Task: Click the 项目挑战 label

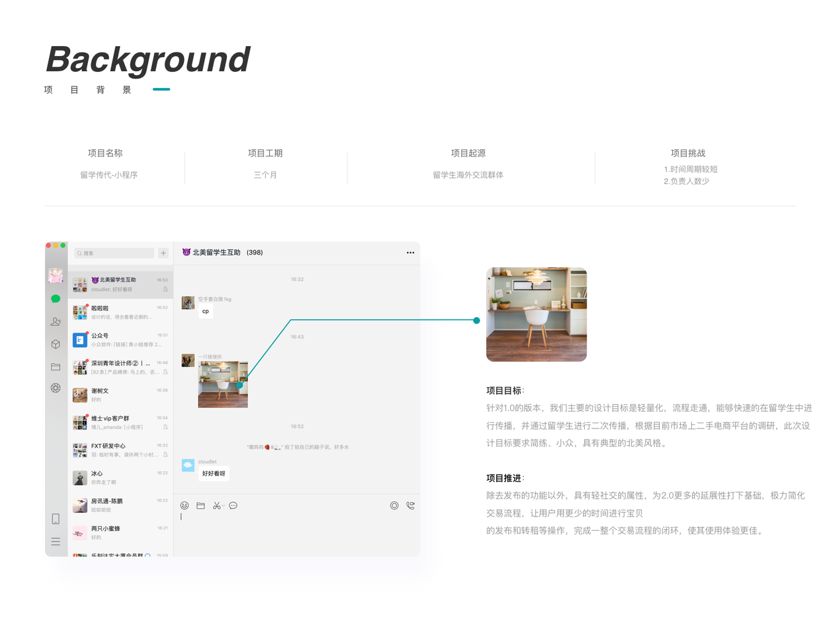Action: pos(688,153)
